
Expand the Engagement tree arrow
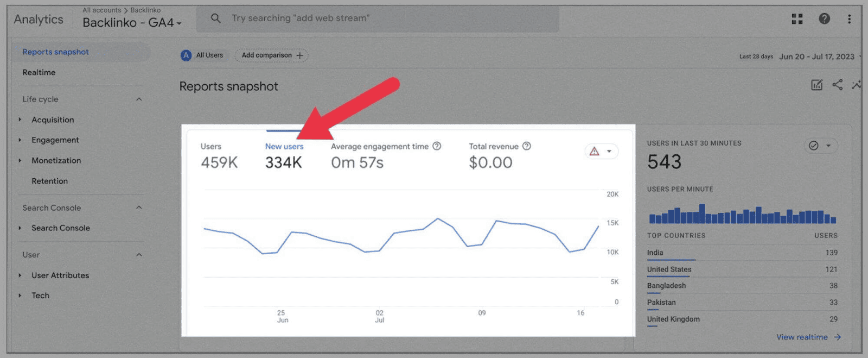pos(20,140)
